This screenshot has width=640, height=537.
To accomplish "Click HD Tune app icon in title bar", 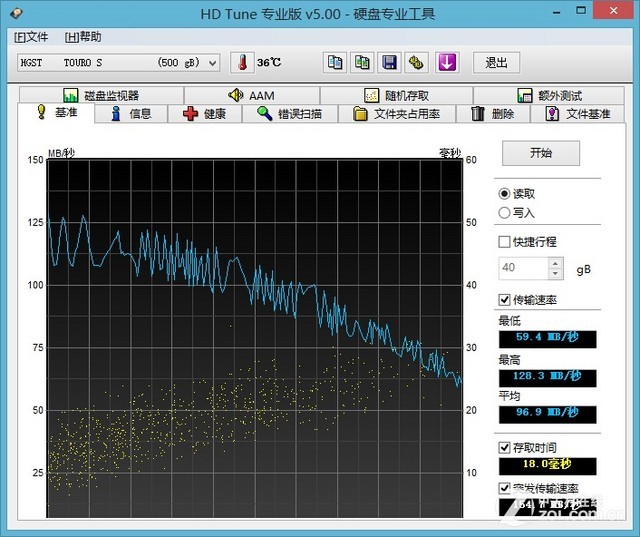I will click(16, 13).
